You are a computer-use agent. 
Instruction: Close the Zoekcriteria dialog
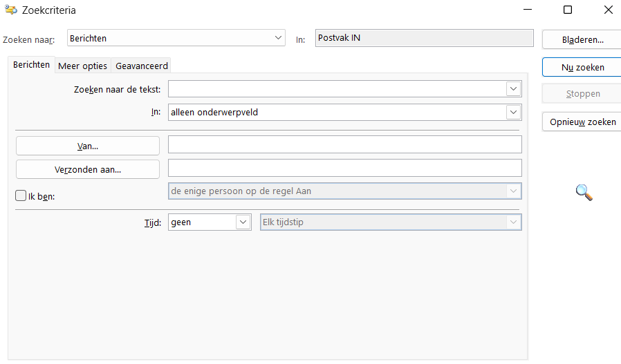click(x=608, y=10)
